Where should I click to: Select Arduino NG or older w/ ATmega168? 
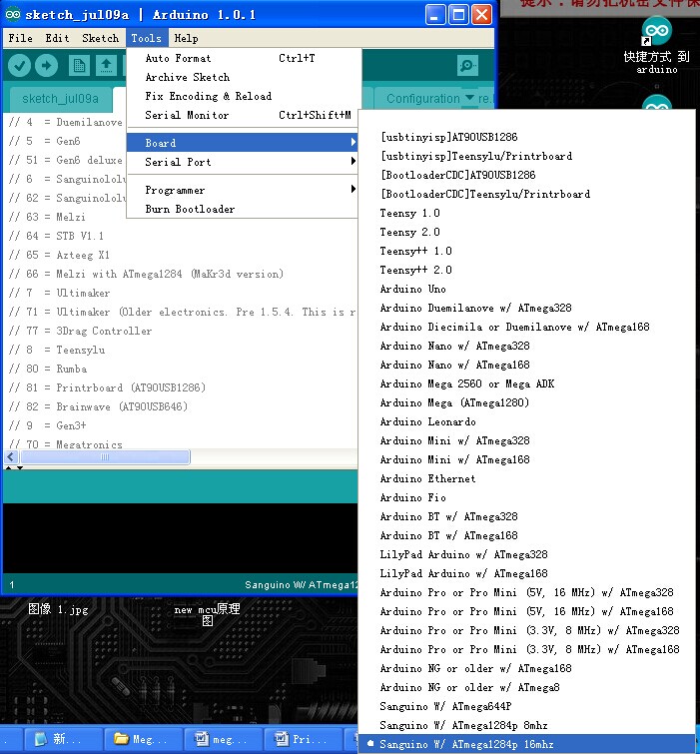(527, 668)
